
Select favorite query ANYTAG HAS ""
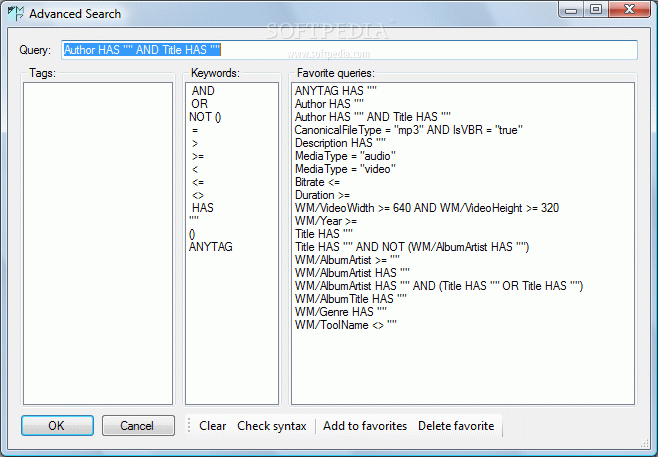click(x=336, y=91)
